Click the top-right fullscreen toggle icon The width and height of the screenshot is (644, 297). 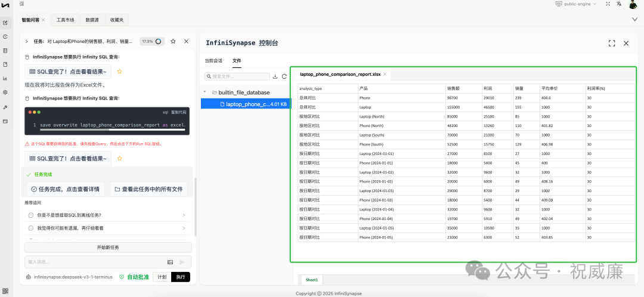click(608, 4)
